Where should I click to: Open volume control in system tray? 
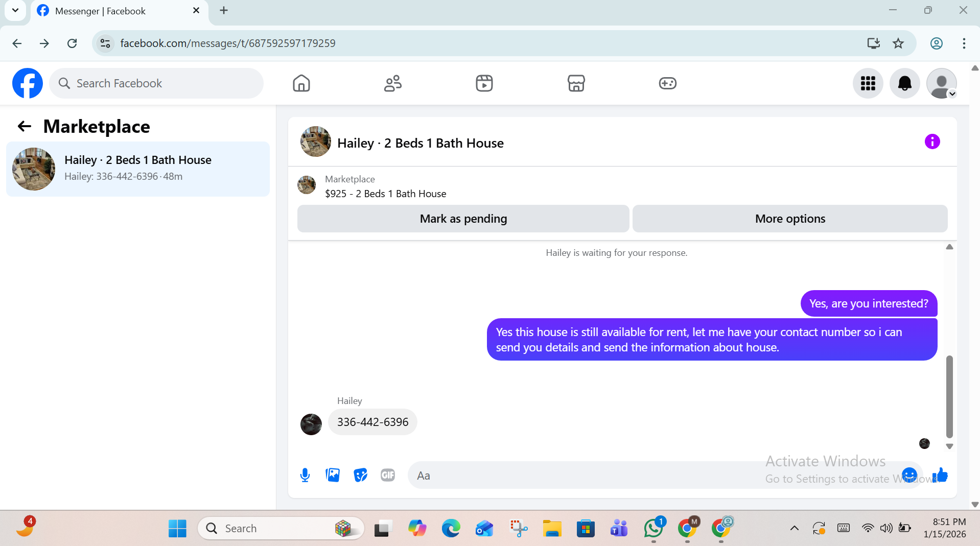click(x=886, y=528)
